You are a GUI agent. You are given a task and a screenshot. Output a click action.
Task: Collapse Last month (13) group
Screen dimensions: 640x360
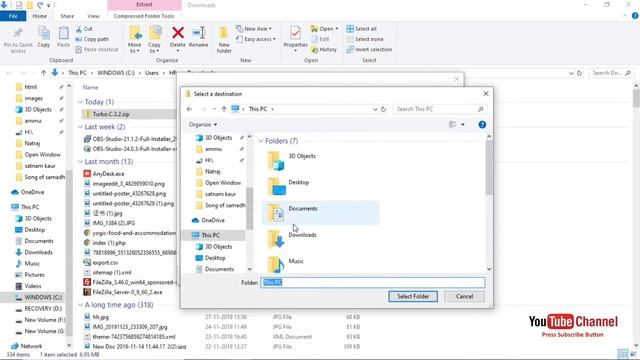(x=80, y=162)
